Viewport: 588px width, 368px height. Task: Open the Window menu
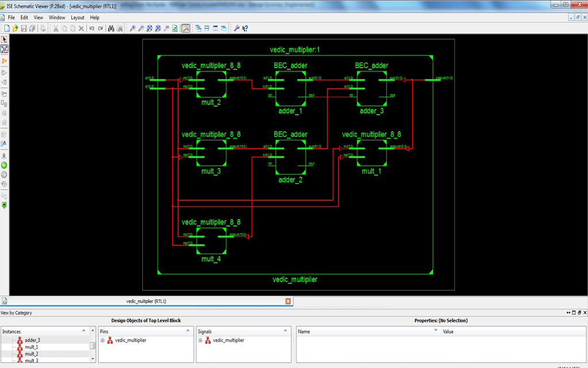click(57, 18)
